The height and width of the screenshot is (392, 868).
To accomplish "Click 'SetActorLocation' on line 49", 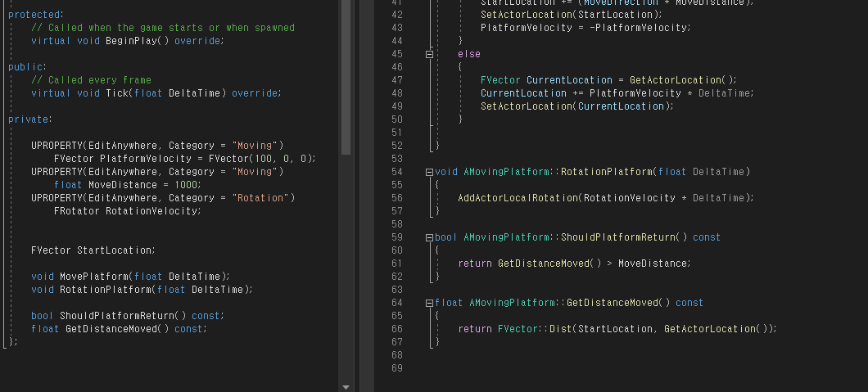I will tap(526, 106).
